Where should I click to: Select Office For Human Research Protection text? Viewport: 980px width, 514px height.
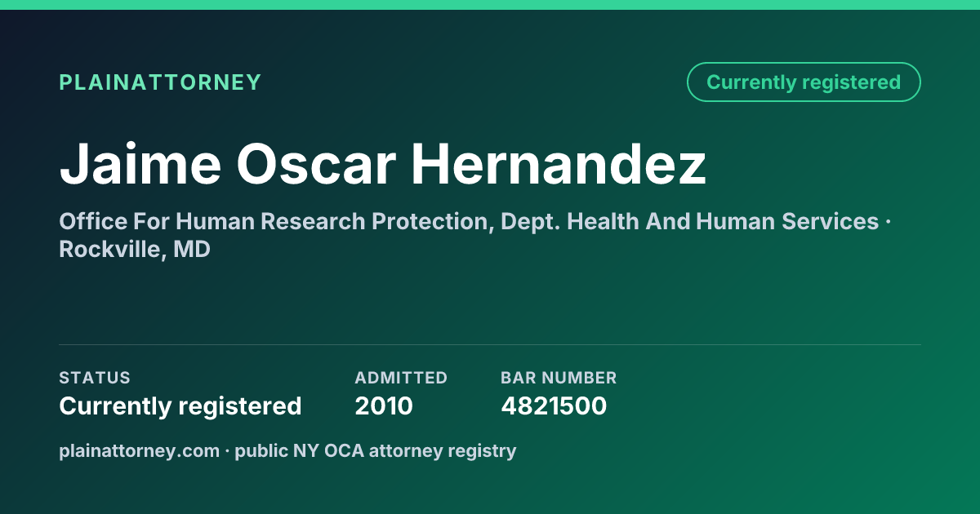click(275, 221)
